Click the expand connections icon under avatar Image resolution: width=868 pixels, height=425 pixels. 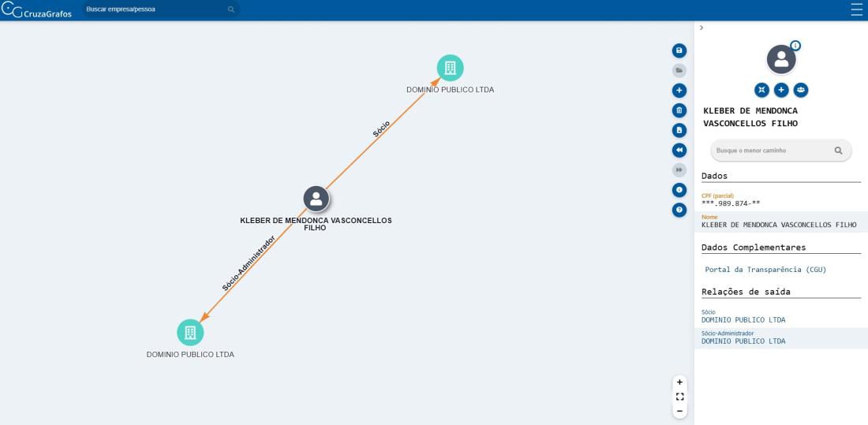[x=761, y=90]
